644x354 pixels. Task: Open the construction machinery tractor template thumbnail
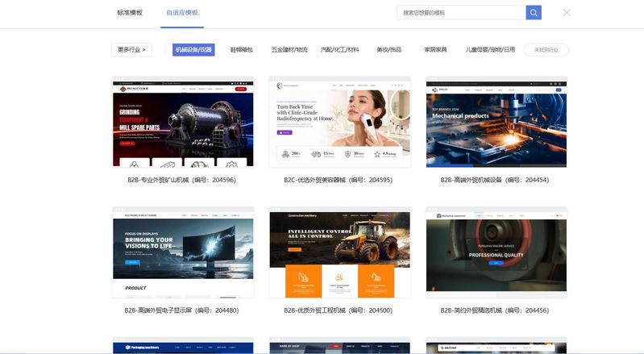[x=339, y=252]
